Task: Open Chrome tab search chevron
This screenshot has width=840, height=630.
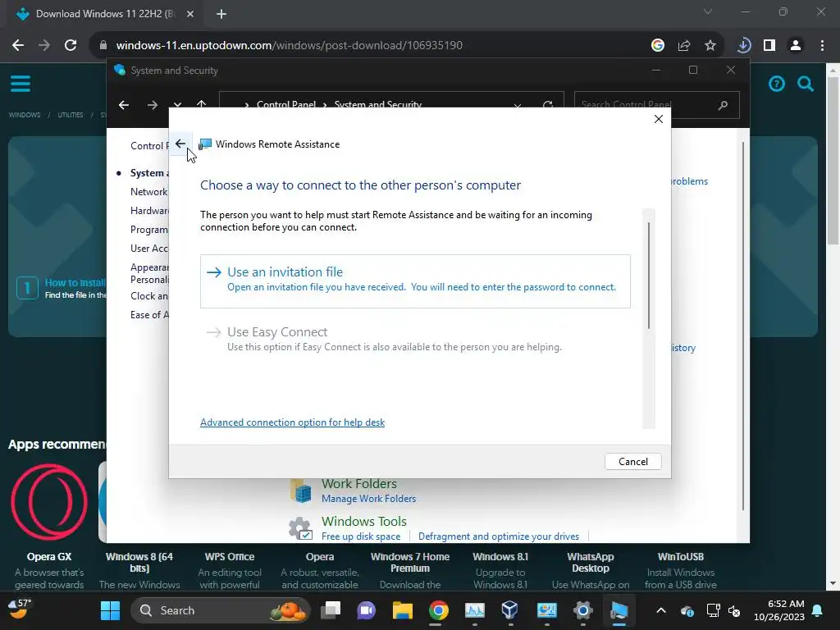Action: pyautogui.click(x=708, y=11)
